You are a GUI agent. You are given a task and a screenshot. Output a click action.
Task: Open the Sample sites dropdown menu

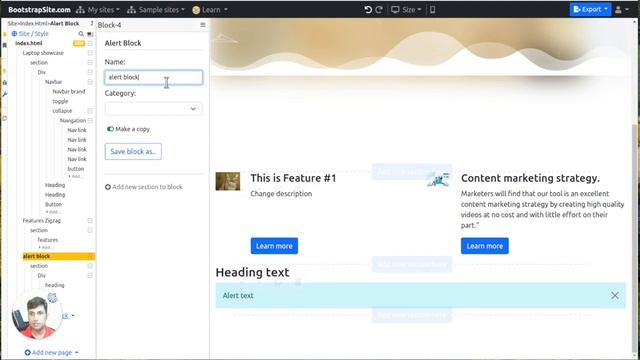(156, 9)
